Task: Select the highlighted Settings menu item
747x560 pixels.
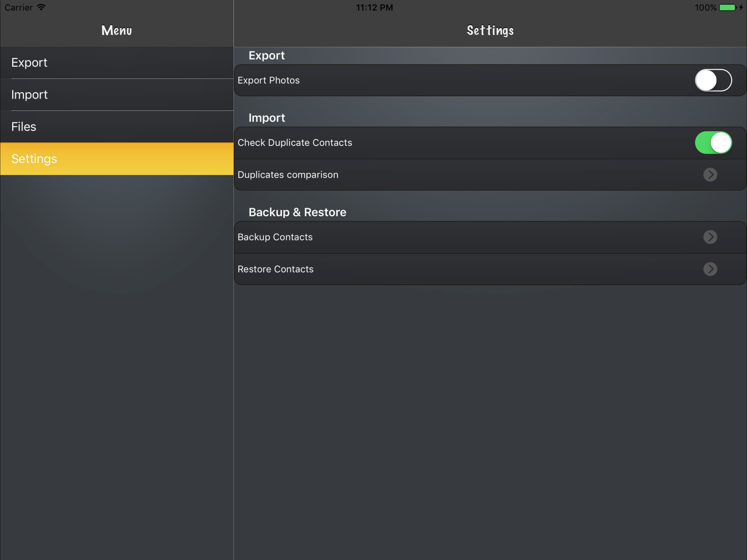Action: point(34,159)
